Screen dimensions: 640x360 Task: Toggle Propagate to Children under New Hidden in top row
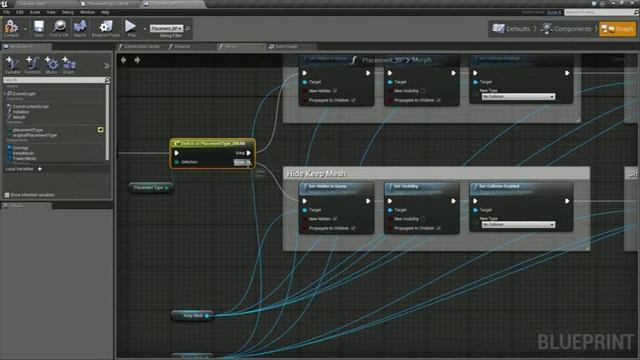[353, 100]
